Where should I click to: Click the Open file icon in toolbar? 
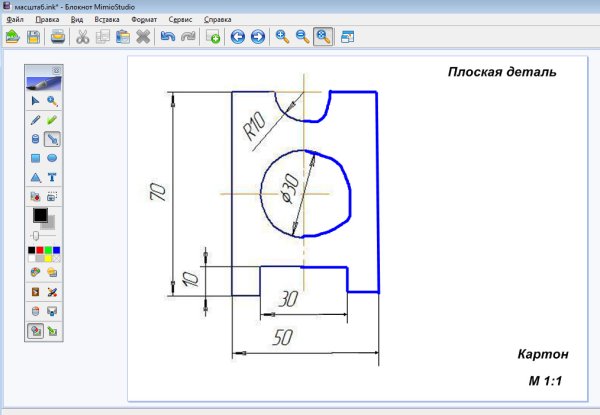point(12,37)
